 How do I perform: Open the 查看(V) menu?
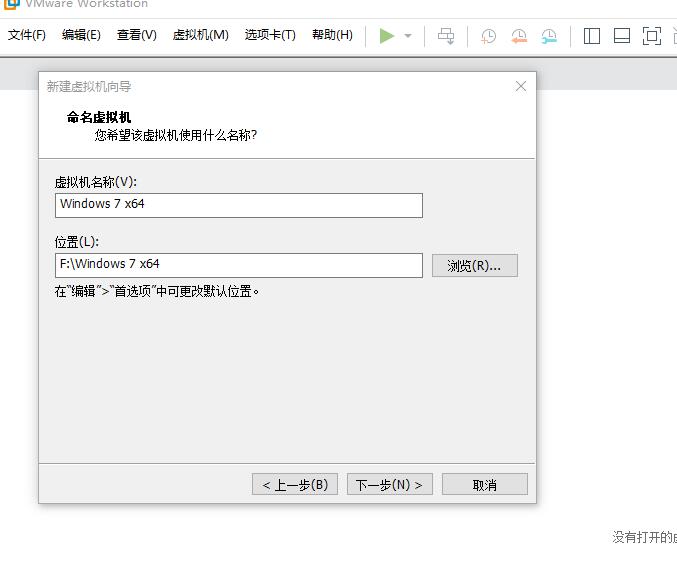tap(137, 35)
